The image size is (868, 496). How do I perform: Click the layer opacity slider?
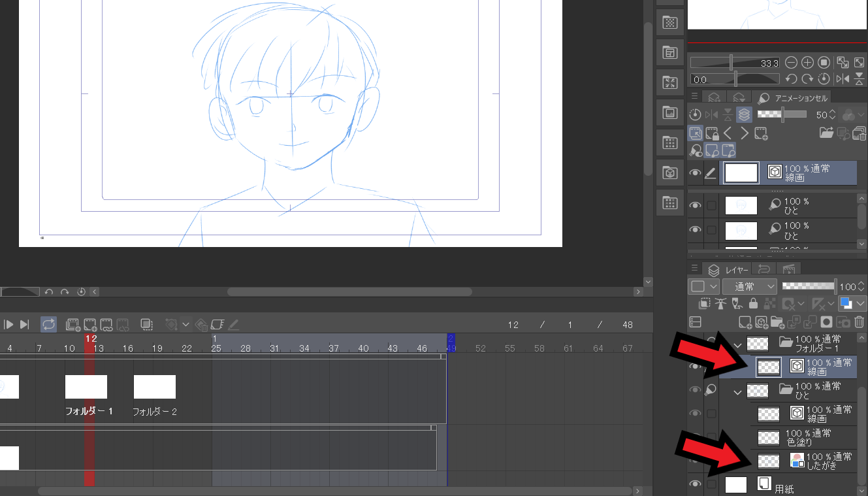point(809,286)
